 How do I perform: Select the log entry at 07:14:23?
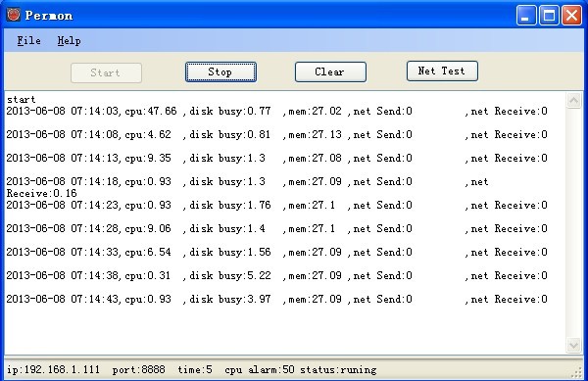(276, 205)
